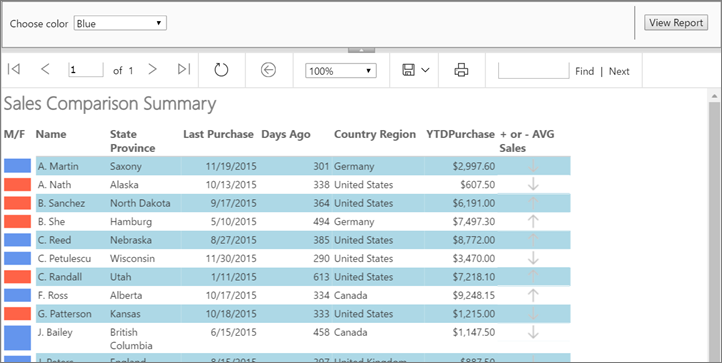
Task: Click the View Report button
Action: pos(676,23)
